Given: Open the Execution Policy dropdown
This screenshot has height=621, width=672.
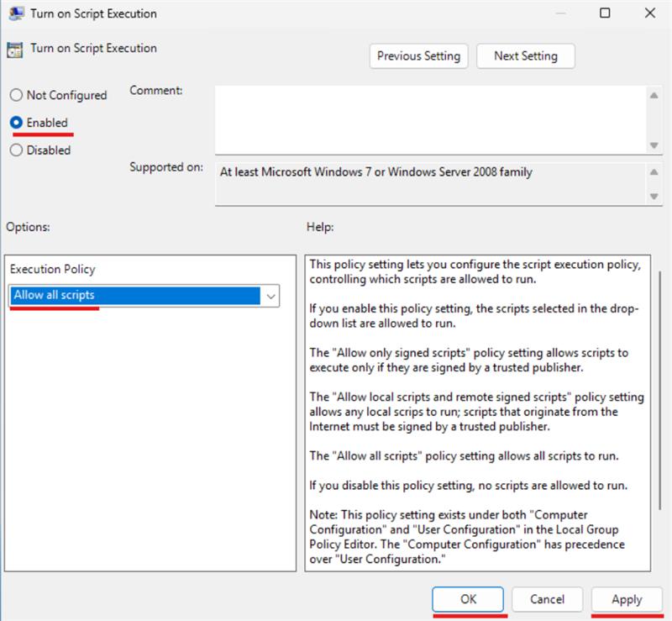Looking at the screenshot, I should coord(143,295).
